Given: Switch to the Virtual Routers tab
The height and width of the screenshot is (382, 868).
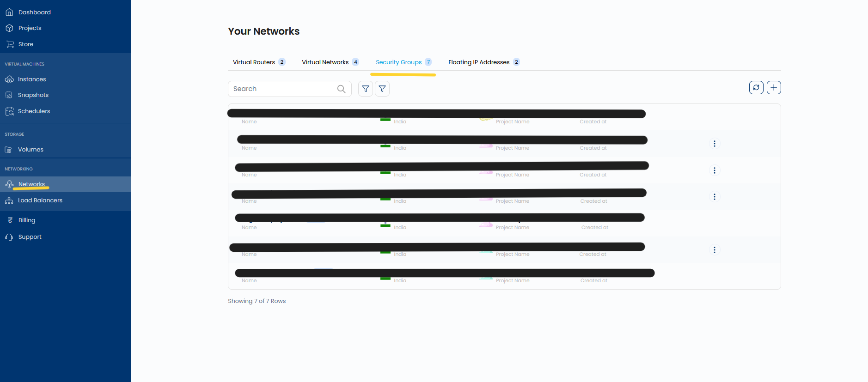Looking at the screenshot, I should pyautogui.click(x=259, y=62).
